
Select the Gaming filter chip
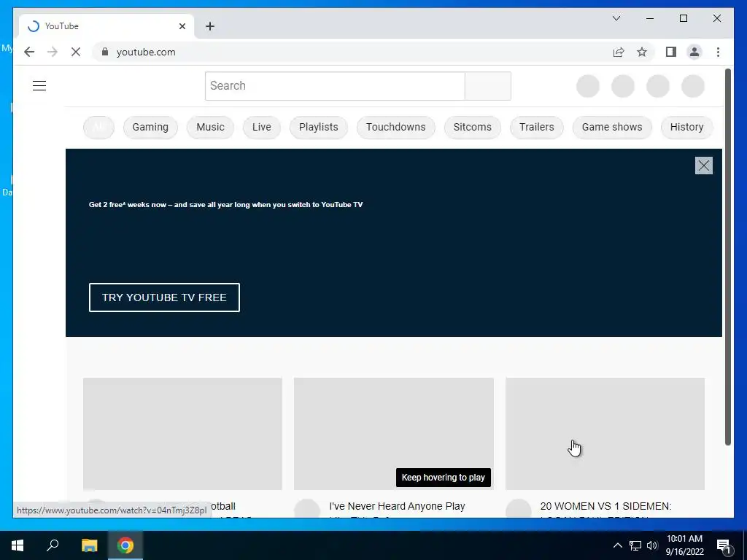coord(150,127)
